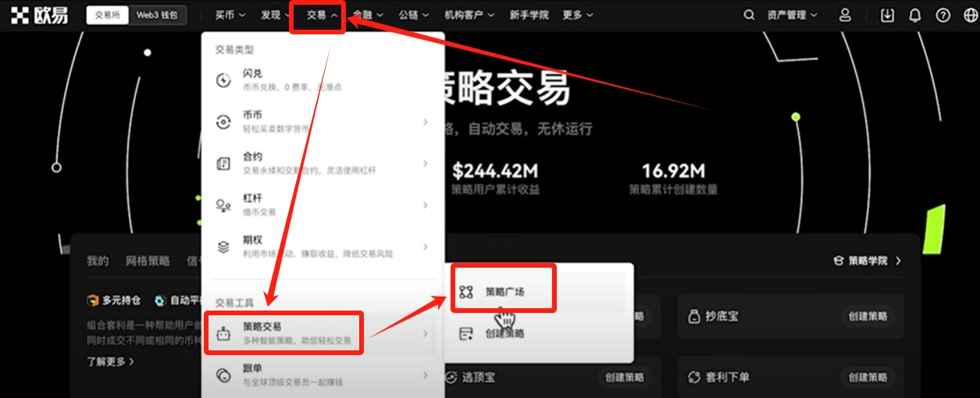Screen dimensions: 980x398
Task: Expand the 更多 dropdown
Action: pyautogui.click(x=578, y=15)
